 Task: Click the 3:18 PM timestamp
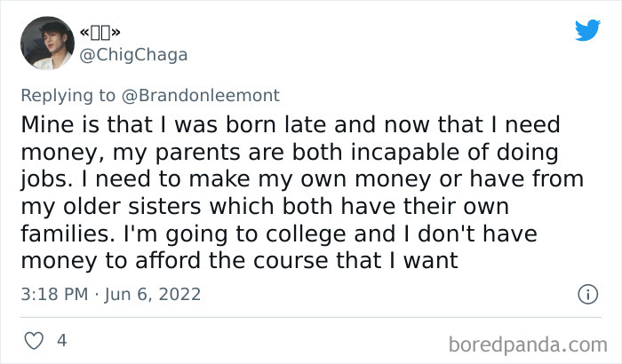click(55, 294)
